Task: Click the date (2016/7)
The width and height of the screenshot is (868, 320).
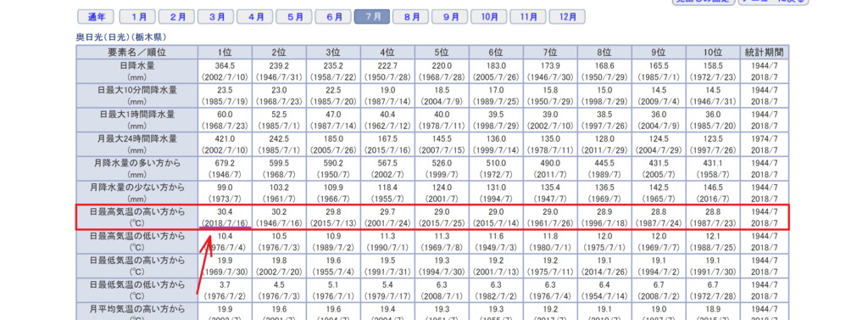Action: coord(713,199)
